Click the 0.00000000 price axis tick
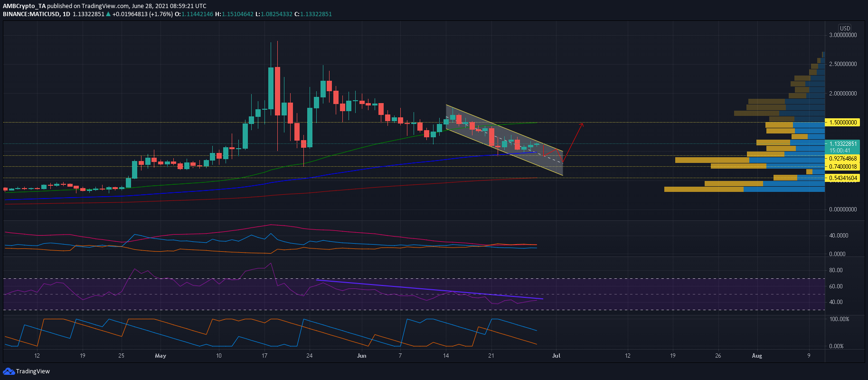868x380 pixels. 843,209
